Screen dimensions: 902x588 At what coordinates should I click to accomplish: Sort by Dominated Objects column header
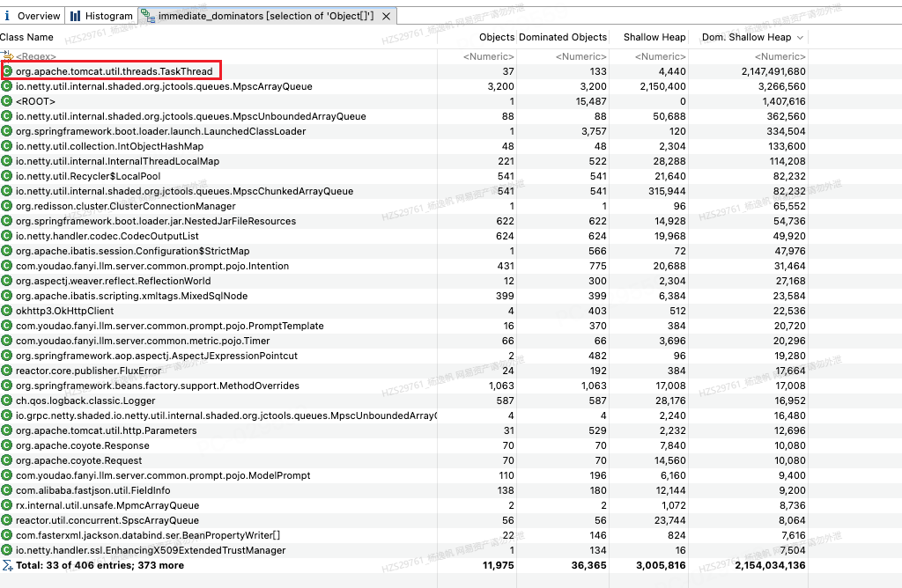563,37
